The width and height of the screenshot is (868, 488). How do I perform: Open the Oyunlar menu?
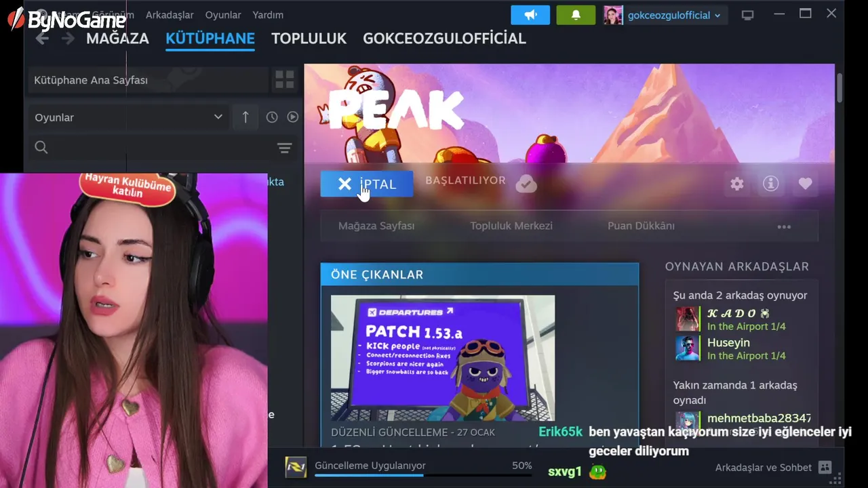[223, 15]
